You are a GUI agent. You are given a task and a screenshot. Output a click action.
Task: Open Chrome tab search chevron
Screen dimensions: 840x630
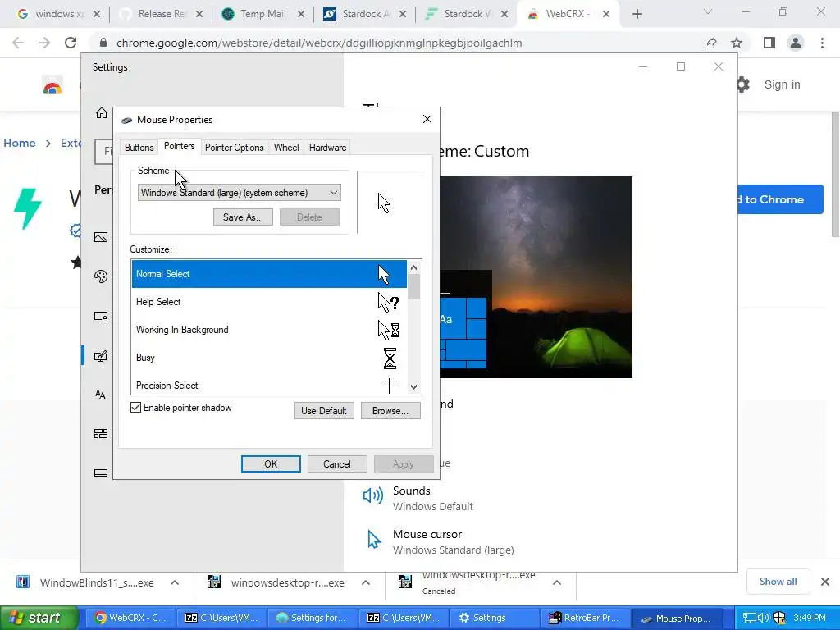click(708, 11)
